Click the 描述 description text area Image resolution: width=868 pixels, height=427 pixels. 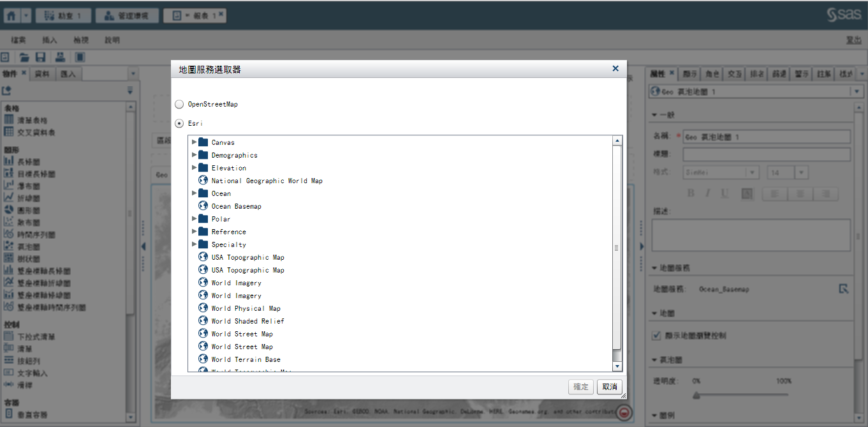click(751, 235)
